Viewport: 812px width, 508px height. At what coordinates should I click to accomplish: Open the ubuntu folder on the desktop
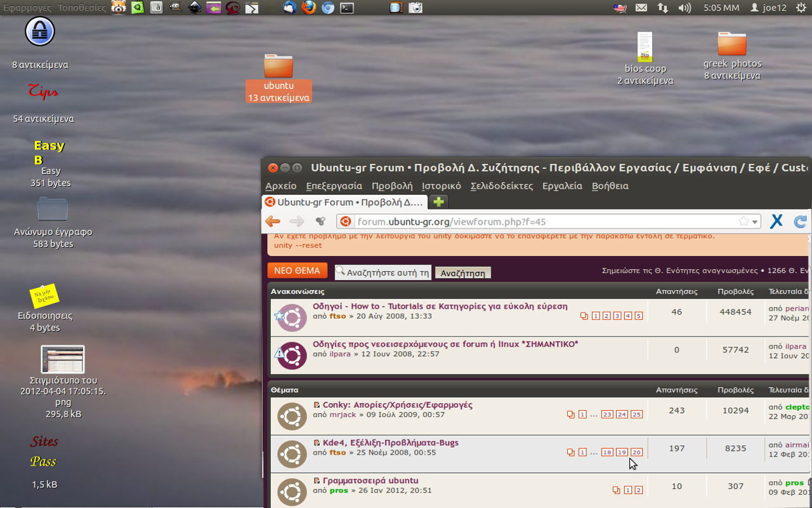point(278,66)
